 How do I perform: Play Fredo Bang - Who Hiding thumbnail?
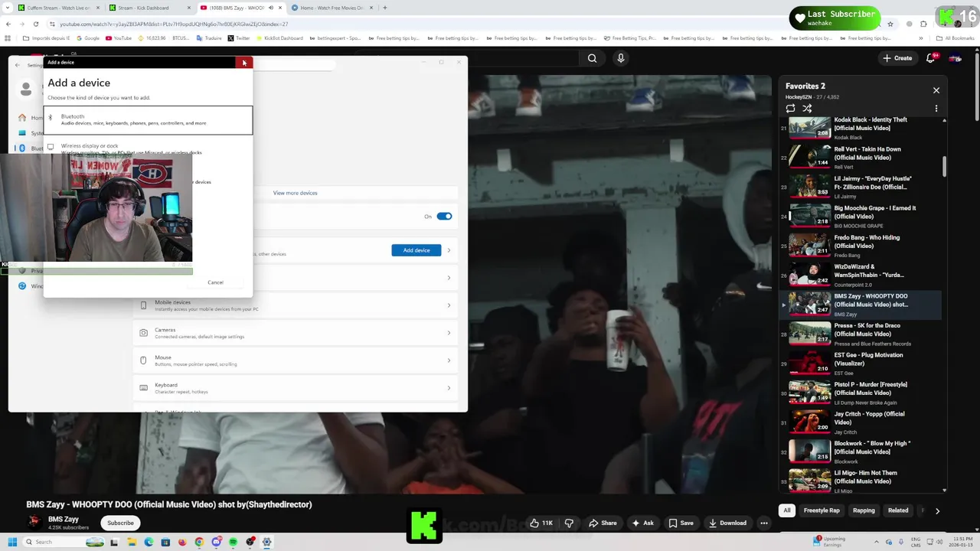[809, 246]
